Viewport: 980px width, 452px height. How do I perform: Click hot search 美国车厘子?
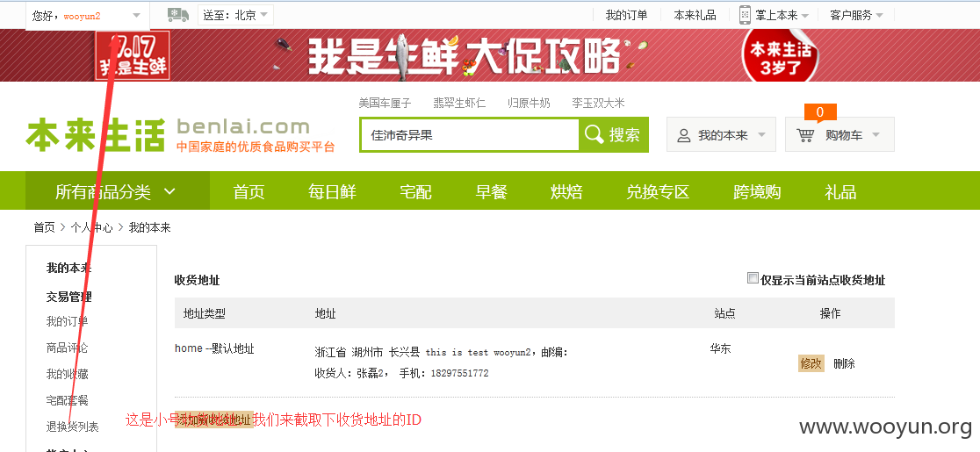(x=385, y=103)
